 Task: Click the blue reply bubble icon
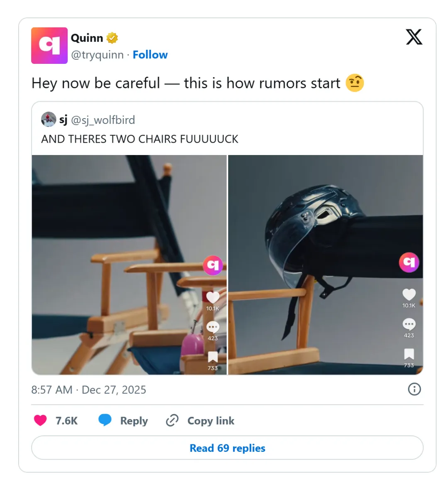(105, 420)
